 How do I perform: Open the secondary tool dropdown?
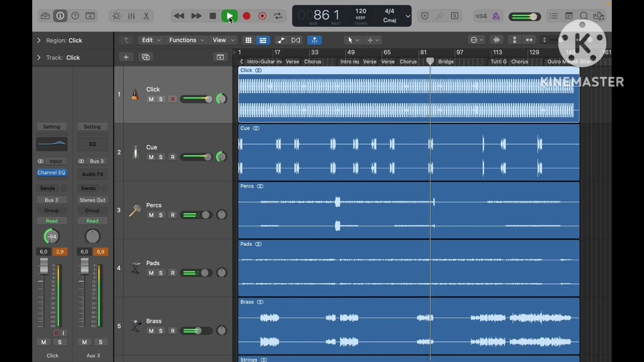(x=373, y=40)
